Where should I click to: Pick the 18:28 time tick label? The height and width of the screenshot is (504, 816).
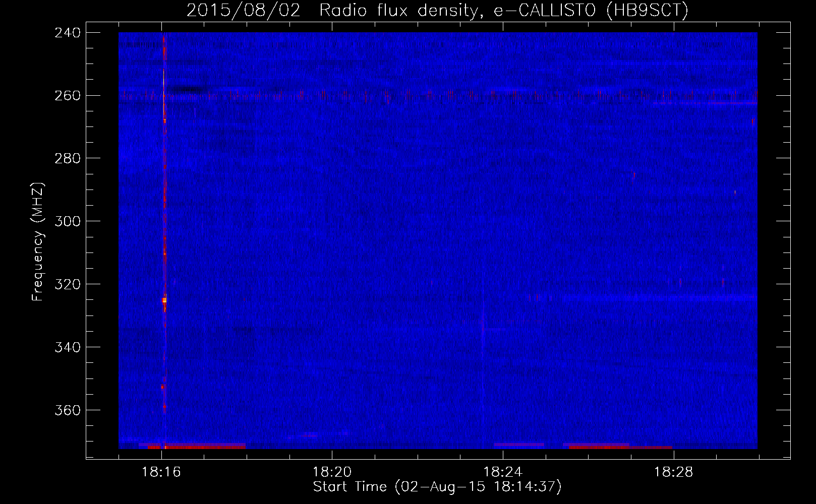(x=674, y=472)
